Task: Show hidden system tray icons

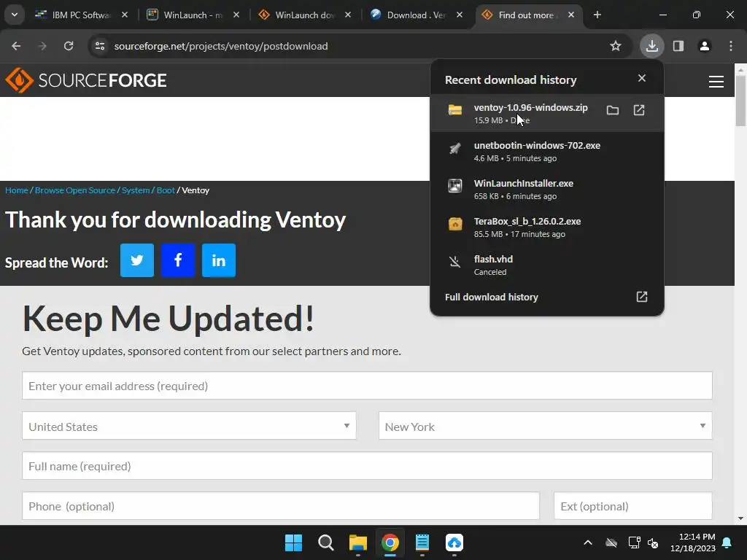Action: pos(588,542)
